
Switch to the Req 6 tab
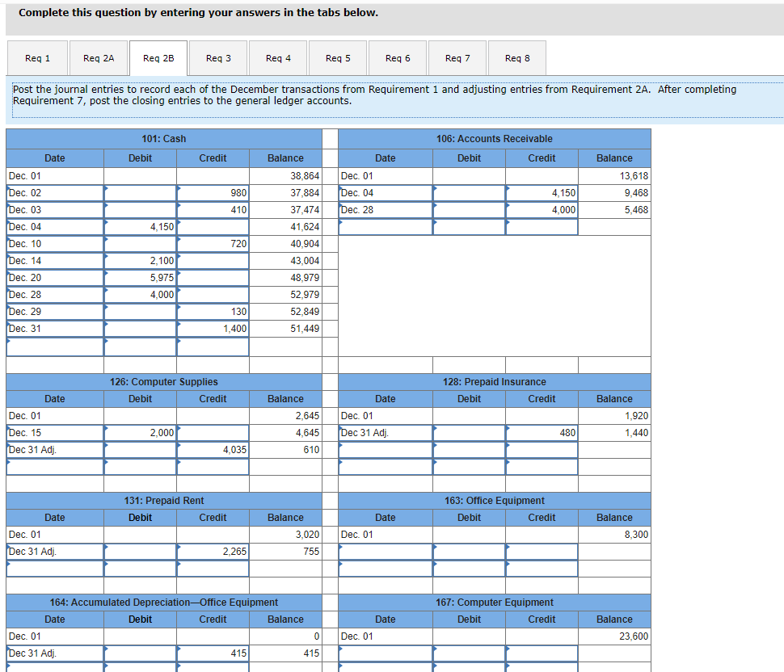398,57
